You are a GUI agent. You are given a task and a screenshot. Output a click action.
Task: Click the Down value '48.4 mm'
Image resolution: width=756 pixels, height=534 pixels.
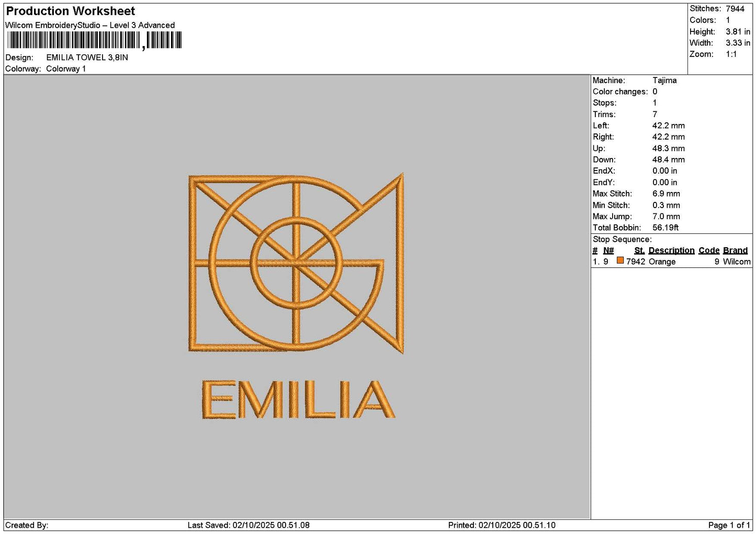coord(668,160)
